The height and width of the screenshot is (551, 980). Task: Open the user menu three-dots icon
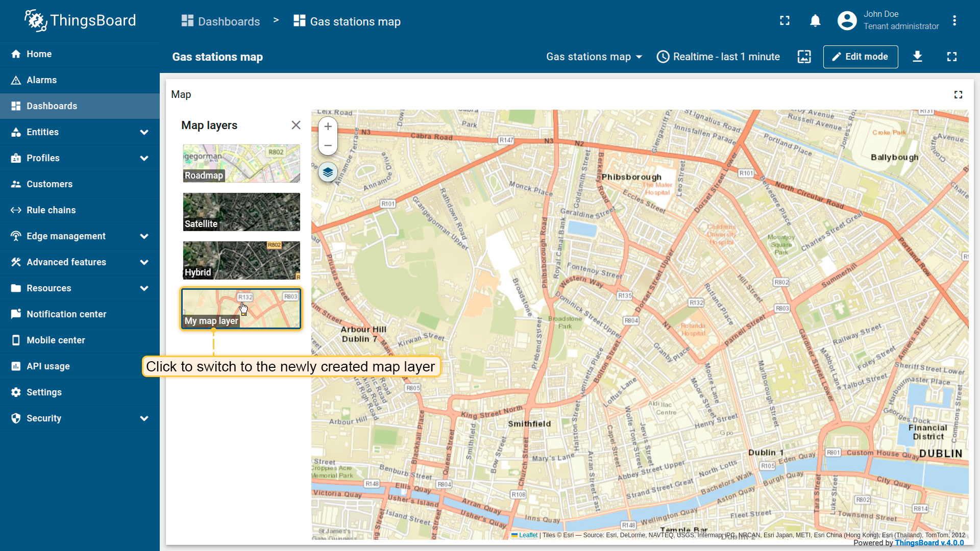954,21
